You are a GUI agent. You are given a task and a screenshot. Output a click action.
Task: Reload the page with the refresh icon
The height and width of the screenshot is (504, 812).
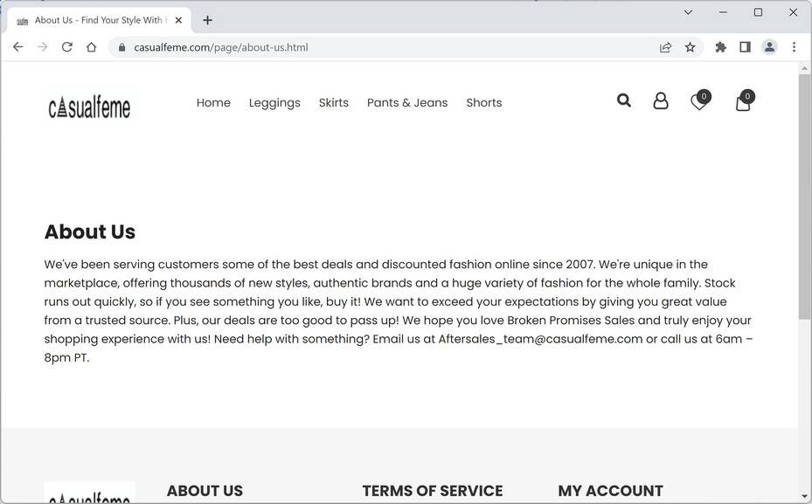click(x=66, y=46)
